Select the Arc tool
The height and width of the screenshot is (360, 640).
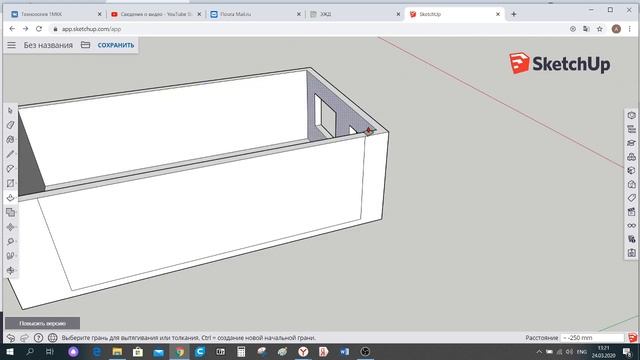(11, 169)
